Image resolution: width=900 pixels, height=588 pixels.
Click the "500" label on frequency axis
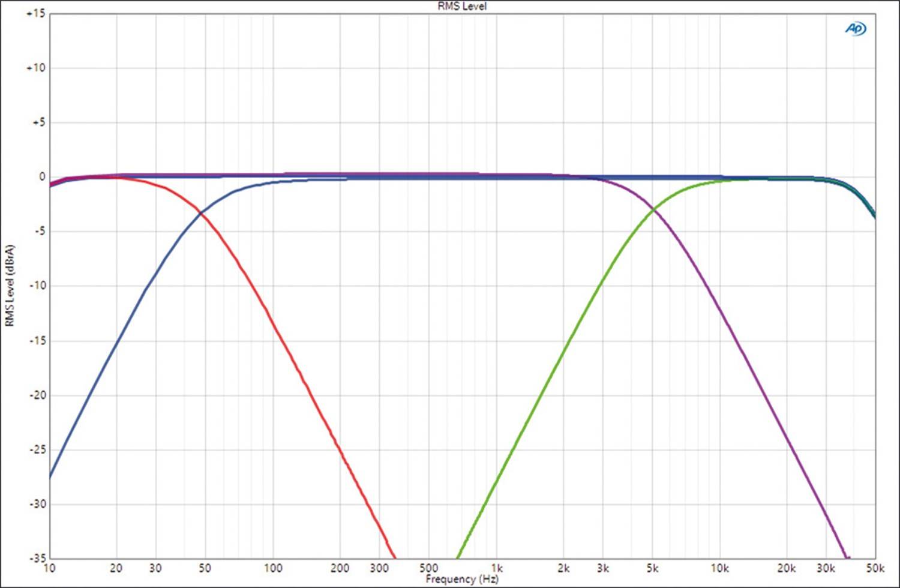click(429, 568)
